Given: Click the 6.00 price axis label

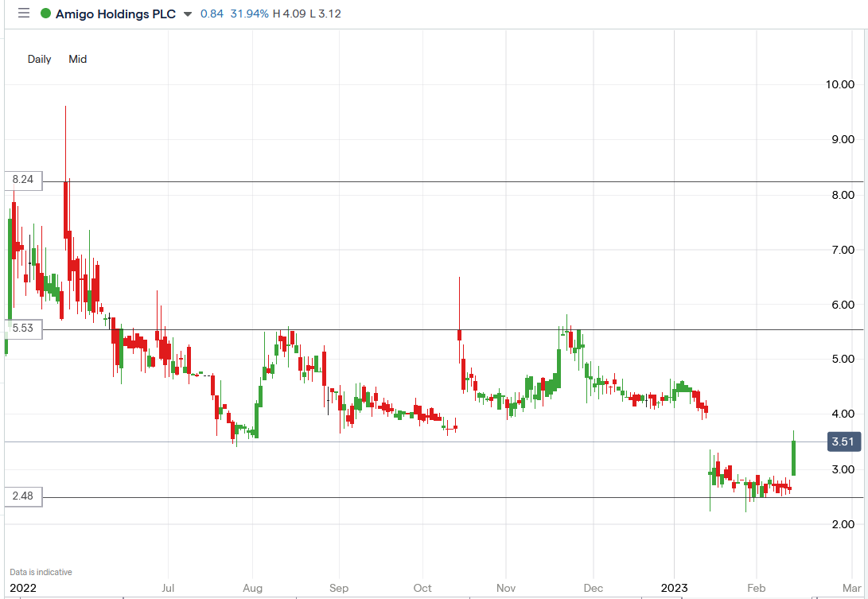Looking at the screenshot, I should click(x=843, y=305).
